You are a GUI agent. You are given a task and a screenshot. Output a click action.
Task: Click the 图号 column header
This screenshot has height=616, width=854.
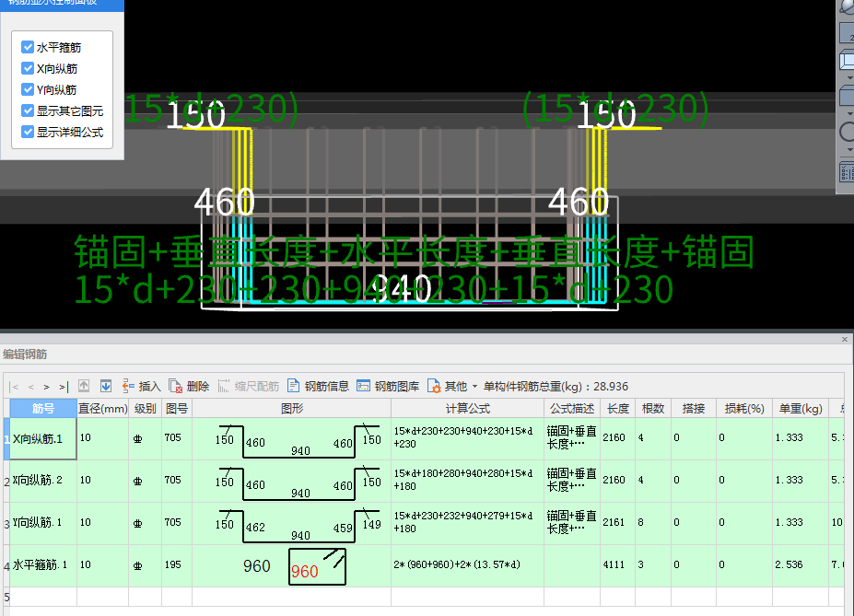coord(177,408)
